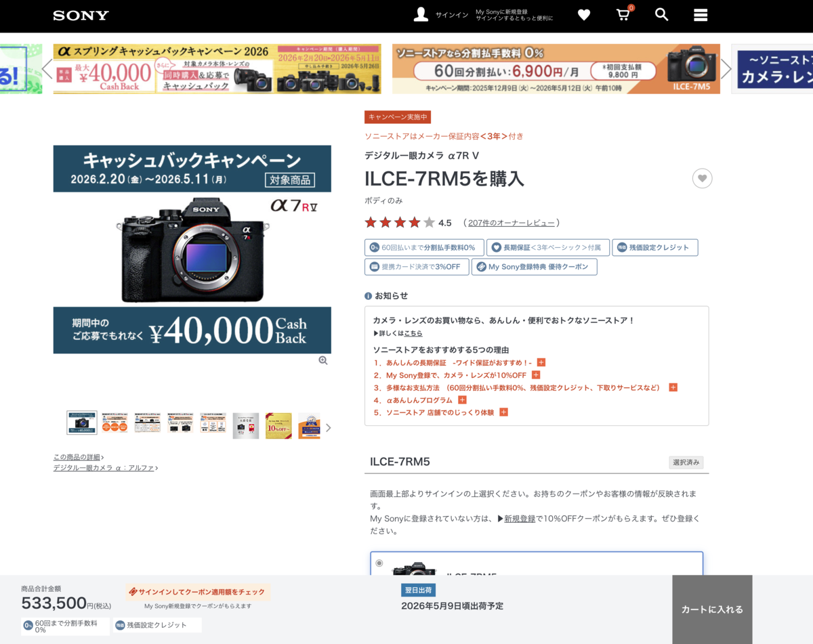Image resolution: width=813 pixels, height=644 pixels.
Task: Click the sign-in person icon
Action: click(421, 15)
